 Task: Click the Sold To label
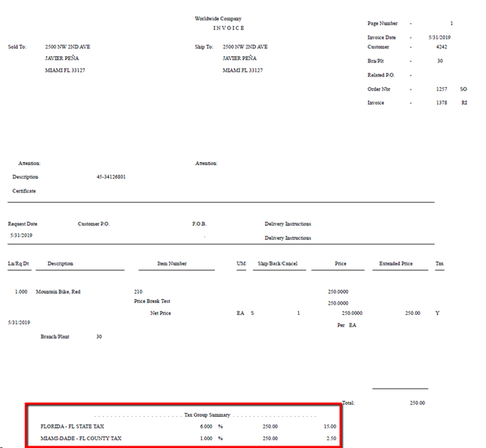click(17, 47)
